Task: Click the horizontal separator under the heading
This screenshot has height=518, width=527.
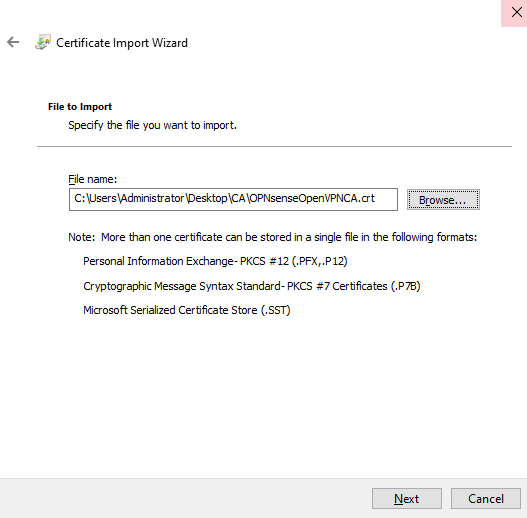Action: (x=274, y=147)
